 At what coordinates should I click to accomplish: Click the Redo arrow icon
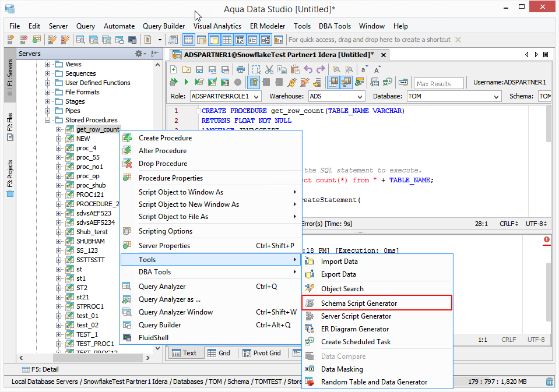(321, 69)
